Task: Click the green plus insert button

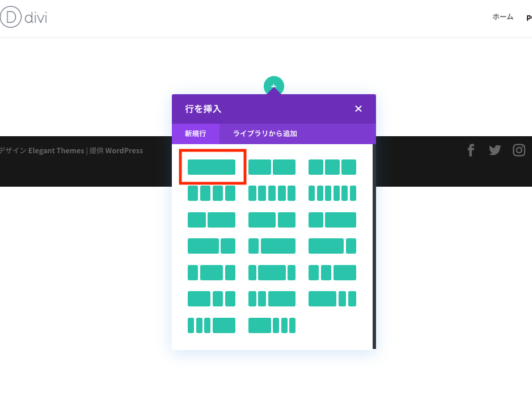Action: click(x=274, y=85)
